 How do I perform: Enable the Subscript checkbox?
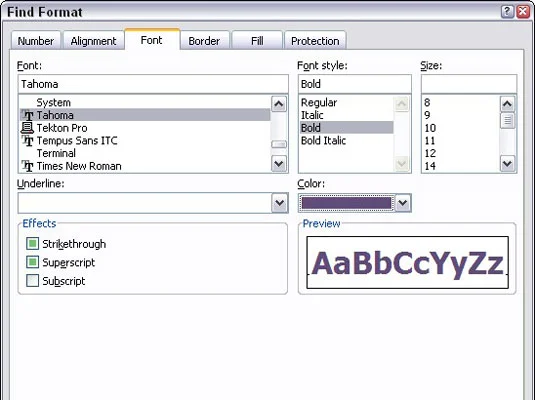tap(32, 281)
